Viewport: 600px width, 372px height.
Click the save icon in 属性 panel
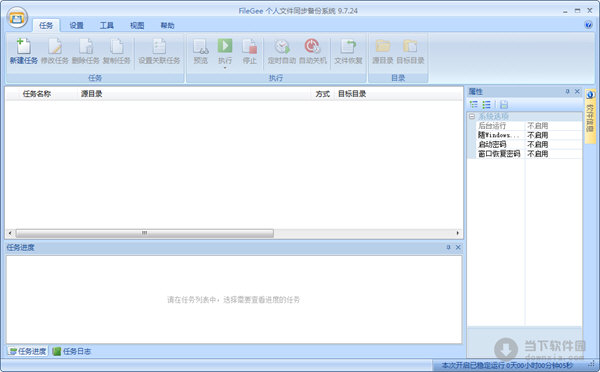point(504,104)
